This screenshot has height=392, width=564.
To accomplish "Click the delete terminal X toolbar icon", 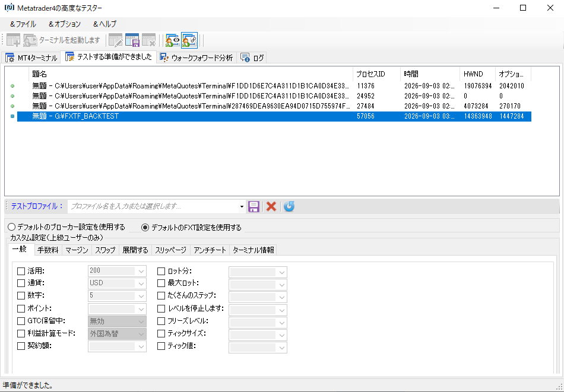I will (x=148, y=40).
